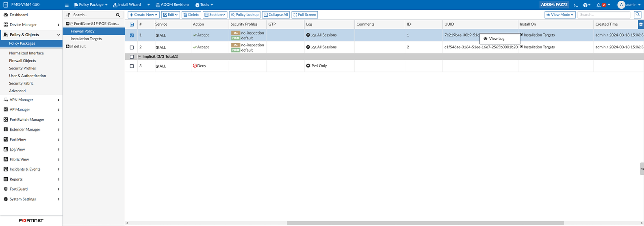Click the tree sort order icon
The image size is (644, 226).
click(x=68, y=15)
